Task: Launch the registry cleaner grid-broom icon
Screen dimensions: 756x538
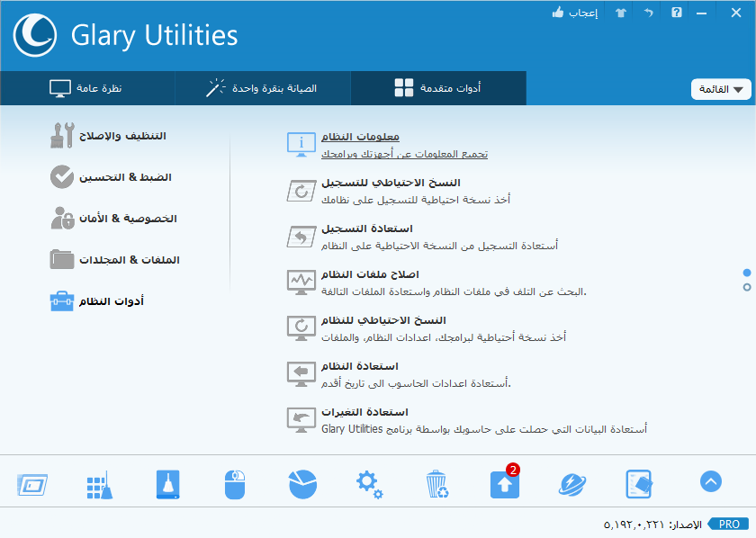Action: [100, 485]
